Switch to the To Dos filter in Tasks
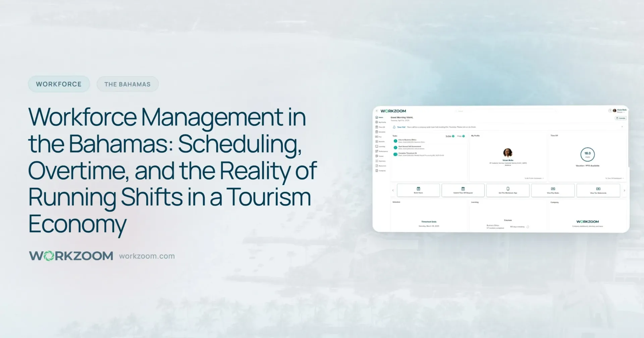Viewport: 644px width, 338px height. pyautogui.click(x=448, y=136)
